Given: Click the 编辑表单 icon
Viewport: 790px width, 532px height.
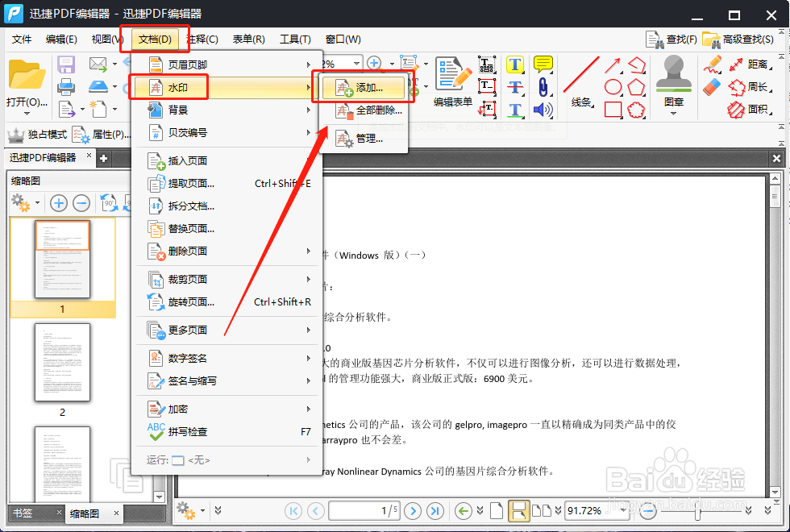Looking at the screenshot, I should pos(453,74).
